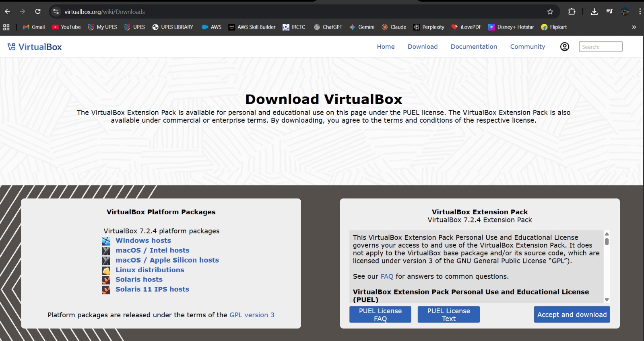Reload the page
Viewport: 644px width, 341px height.
coord(38,12)
